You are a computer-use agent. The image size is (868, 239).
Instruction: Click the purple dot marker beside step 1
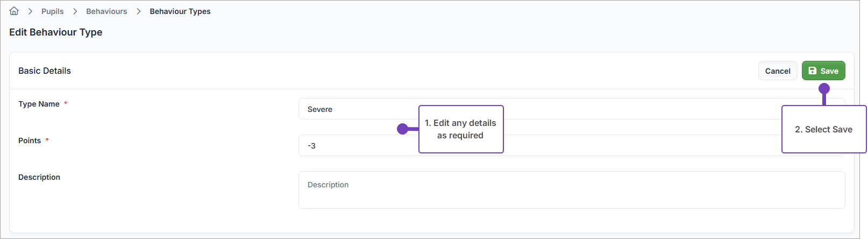click(402, 129)
